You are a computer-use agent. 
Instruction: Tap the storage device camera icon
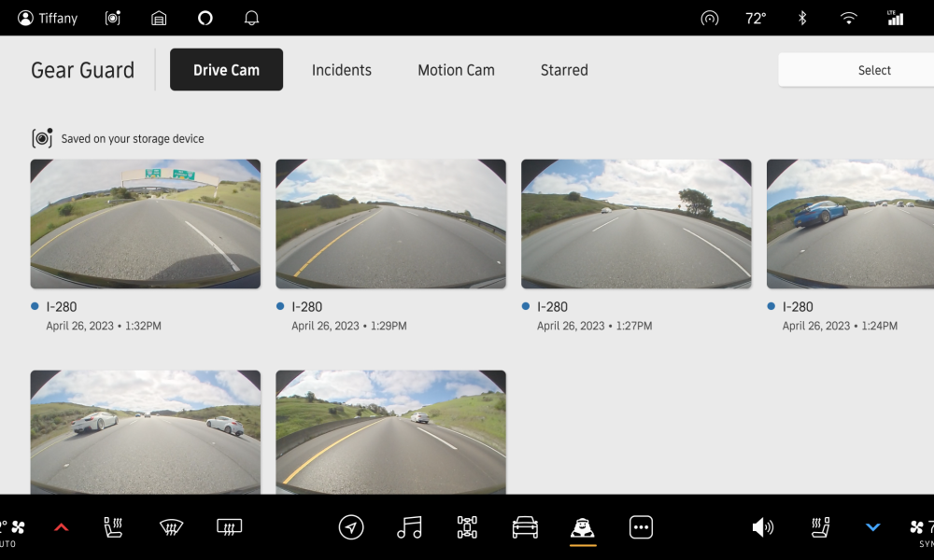pos(42,138)
